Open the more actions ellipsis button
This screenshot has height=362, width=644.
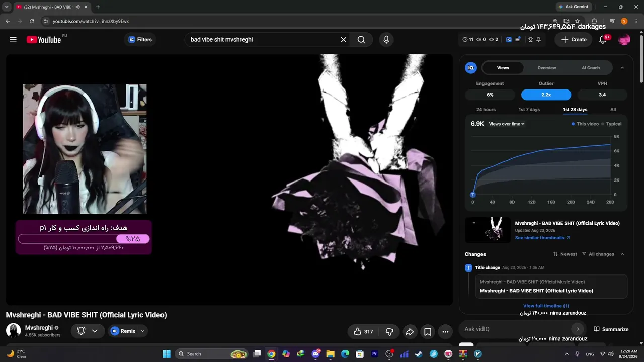coord(445,332)
